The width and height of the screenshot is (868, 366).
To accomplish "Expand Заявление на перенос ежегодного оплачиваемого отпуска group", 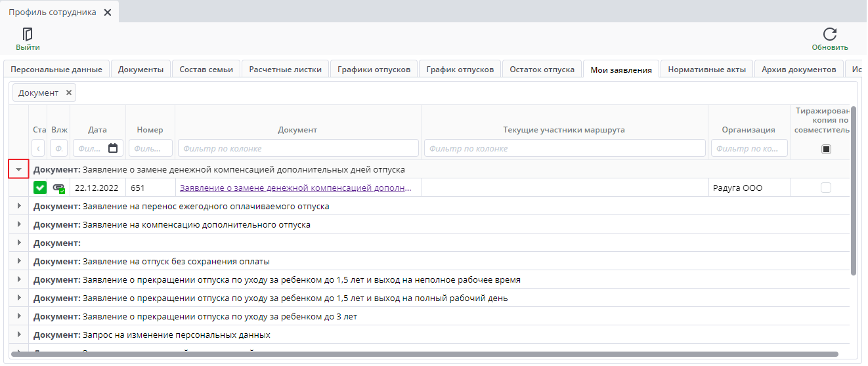I will tap(19, 206).
